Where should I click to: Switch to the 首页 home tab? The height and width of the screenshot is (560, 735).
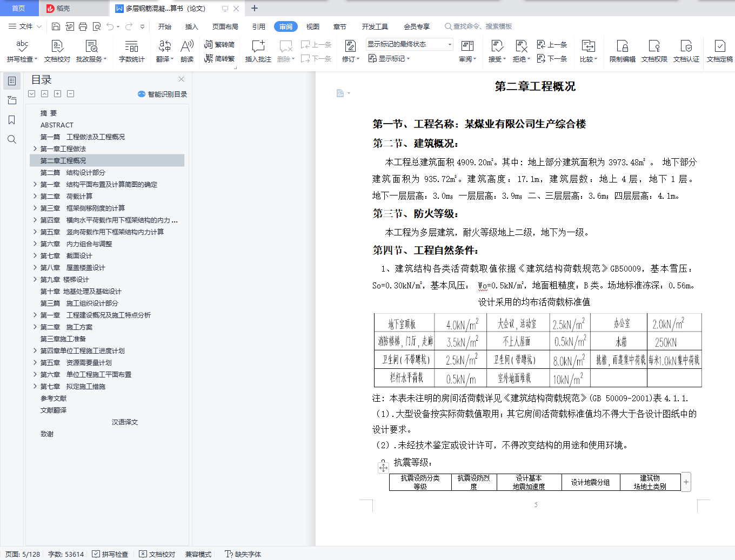pos(19,8)
